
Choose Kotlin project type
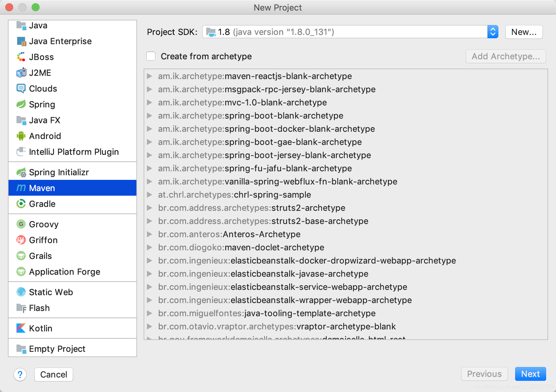click(x=72, y=328)
